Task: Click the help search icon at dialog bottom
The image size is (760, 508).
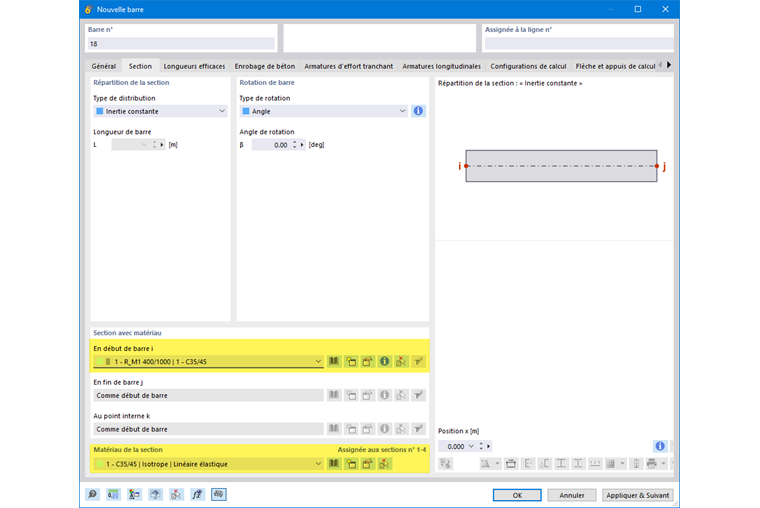Action: (x=92, y=494)
